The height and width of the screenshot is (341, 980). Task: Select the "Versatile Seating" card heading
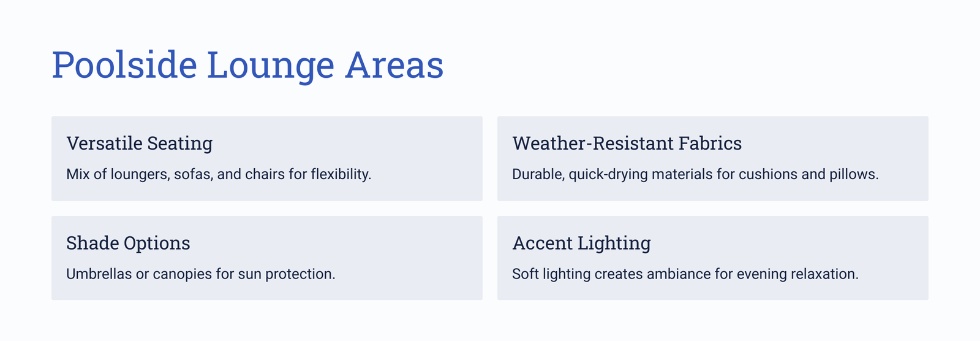[x=140, y=143]
